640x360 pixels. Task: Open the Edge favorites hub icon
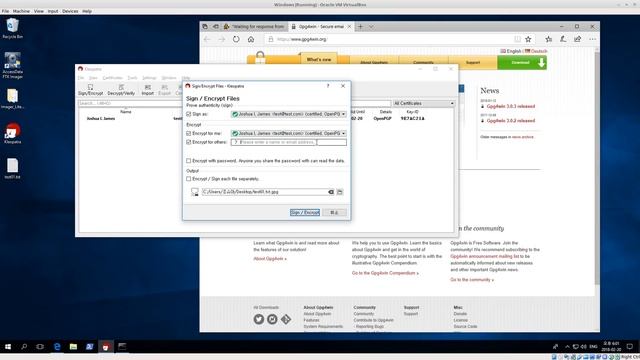point(549,39)
